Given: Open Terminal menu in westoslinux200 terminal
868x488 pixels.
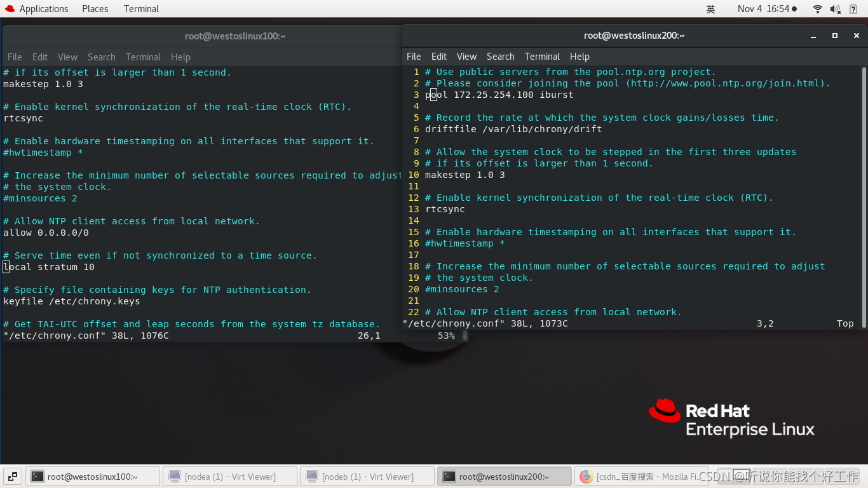Looking at the screenshot, I should coord(542,57).
